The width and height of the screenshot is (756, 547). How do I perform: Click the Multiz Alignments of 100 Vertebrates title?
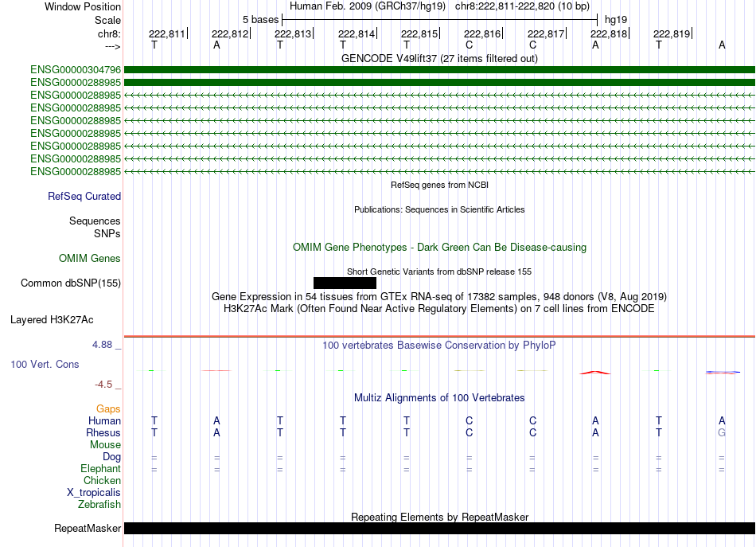pos(439,398)
